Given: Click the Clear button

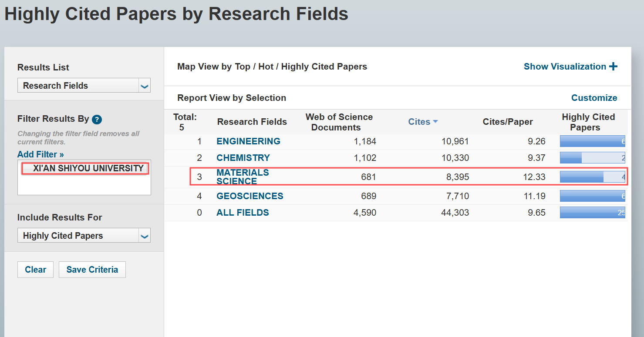Looking at the screenshot, I should coord(35,269).
